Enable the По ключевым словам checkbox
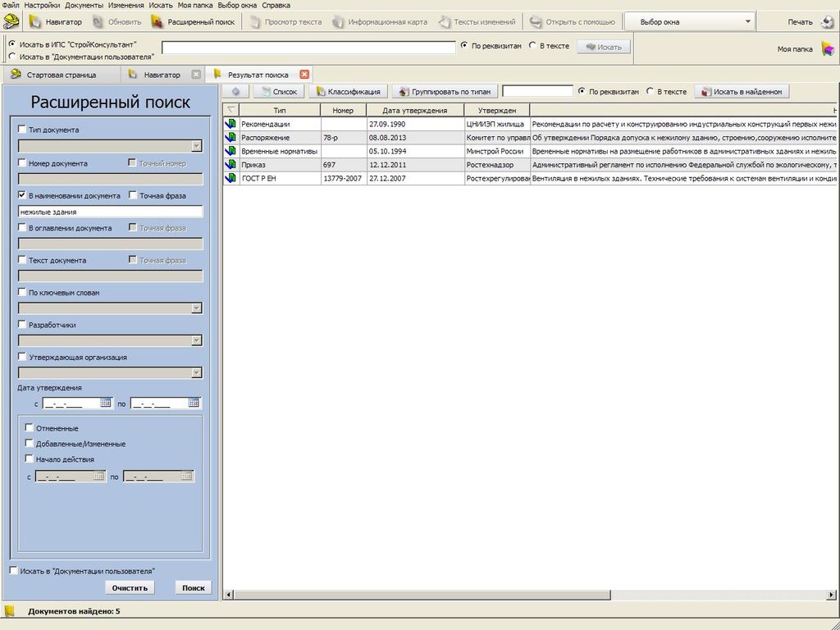The height and width of the screenshot is (630, 840). point(22,292)
